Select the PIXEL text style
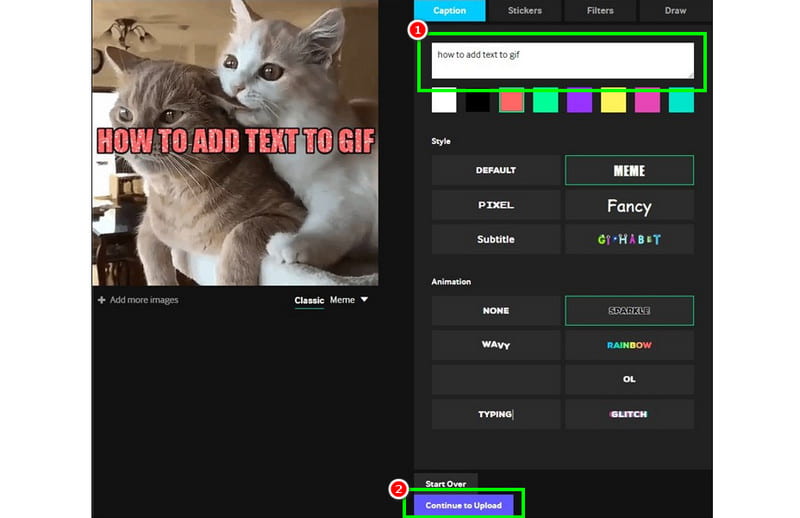Image resolution: width=800 pixels, height=518 pixels. point(496,205)
